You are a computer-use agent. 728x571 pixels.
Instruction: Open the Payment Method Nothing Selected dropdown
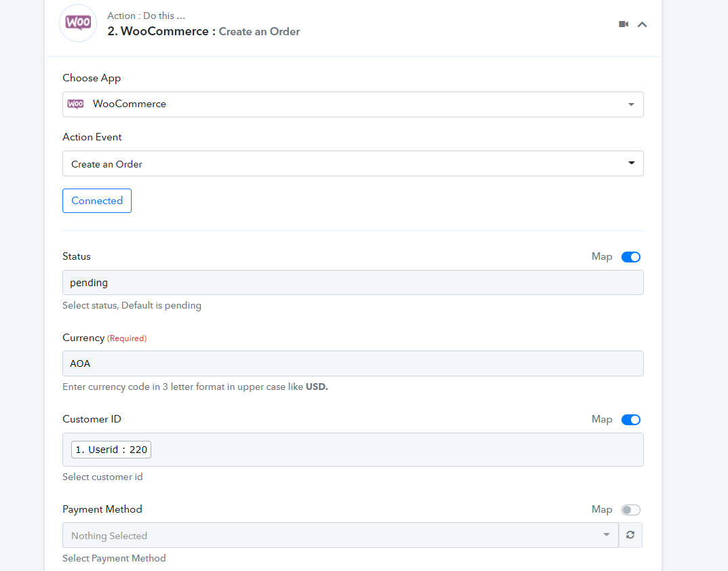click(x=341, y=535)
